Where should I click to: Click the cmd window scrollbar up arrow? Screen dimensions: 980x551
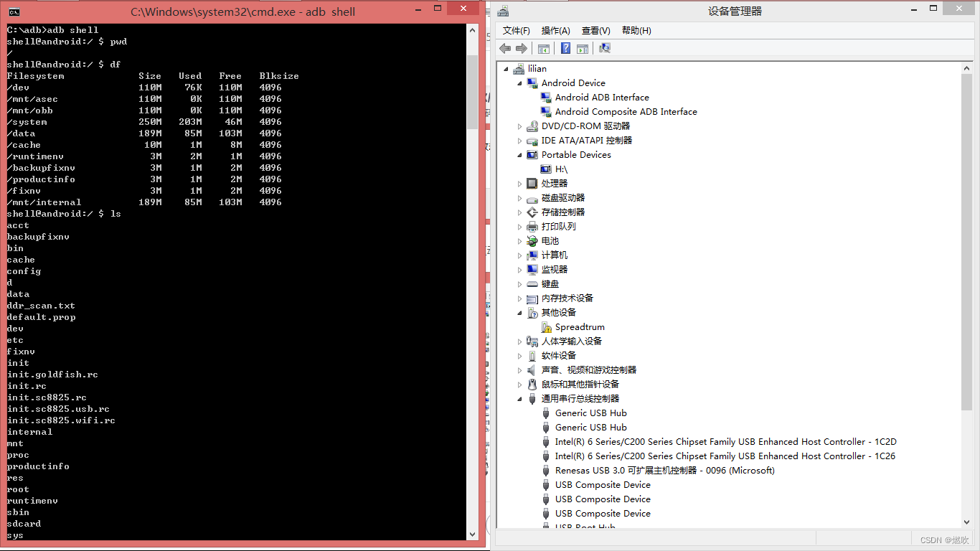[x=472, y=31]
